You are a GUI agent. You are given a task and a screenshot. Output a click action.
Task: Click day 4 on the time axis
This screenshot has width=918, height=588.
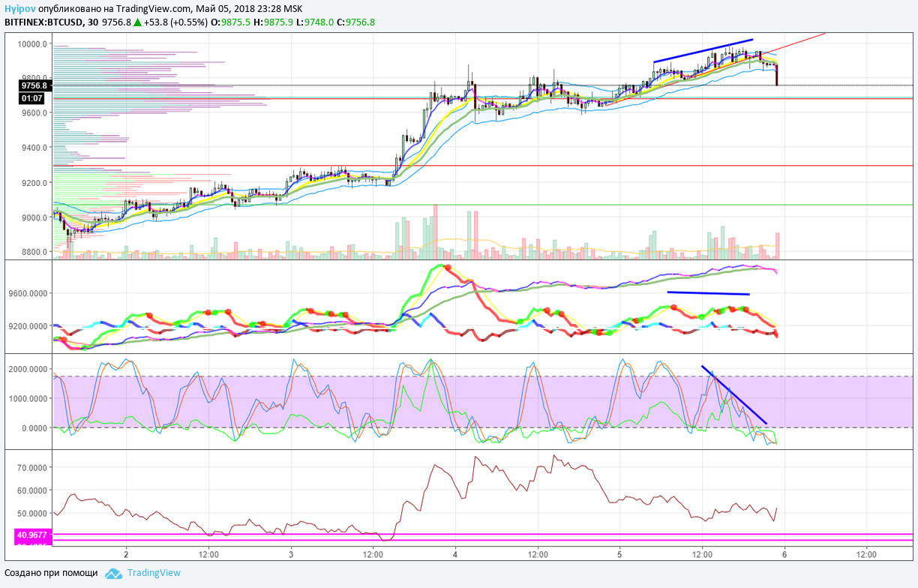[x=455, y=555]
